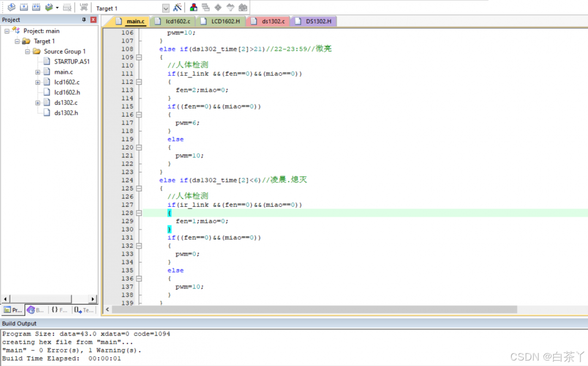This screenshot has height=366, width=588.
Task: Switch to the lcd1602.c editor tab
Action: point(177,21)
